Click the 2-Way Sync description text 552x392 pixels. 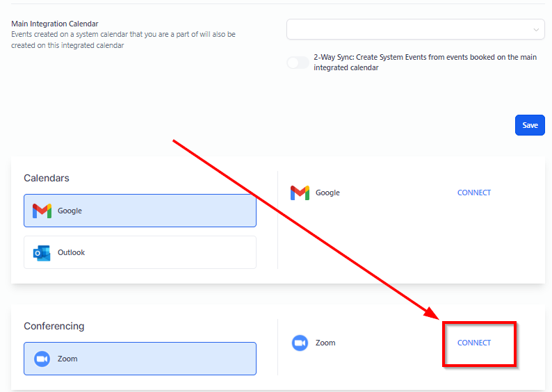pos(425,63)
